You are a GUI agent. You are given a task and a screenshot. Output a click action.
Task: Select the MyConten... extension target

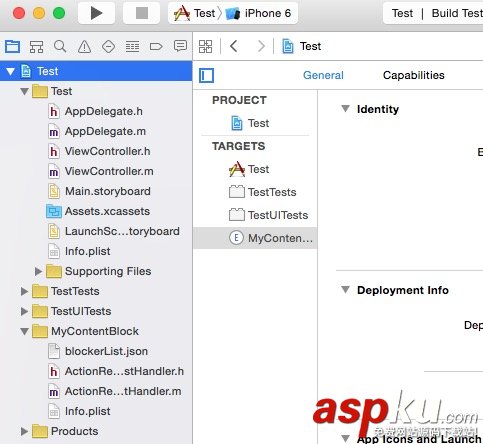[x=255, y=238]
